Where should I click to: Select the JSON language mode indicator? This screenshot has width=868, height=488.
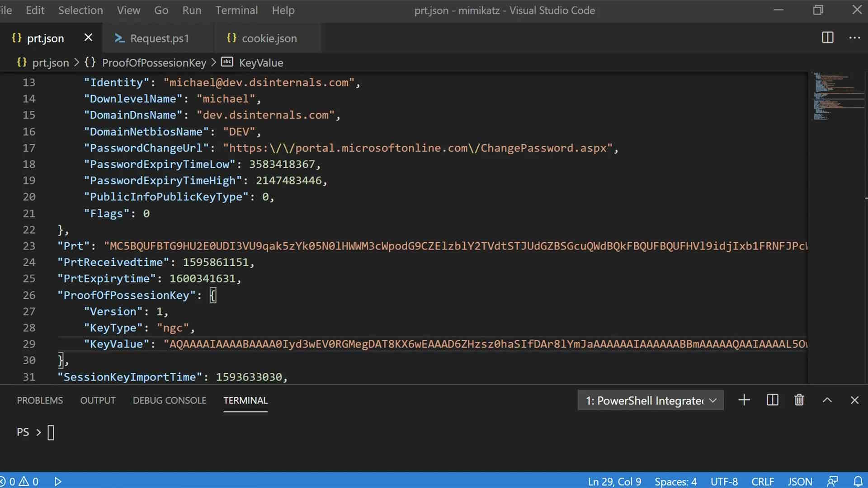tap(800, 481)
